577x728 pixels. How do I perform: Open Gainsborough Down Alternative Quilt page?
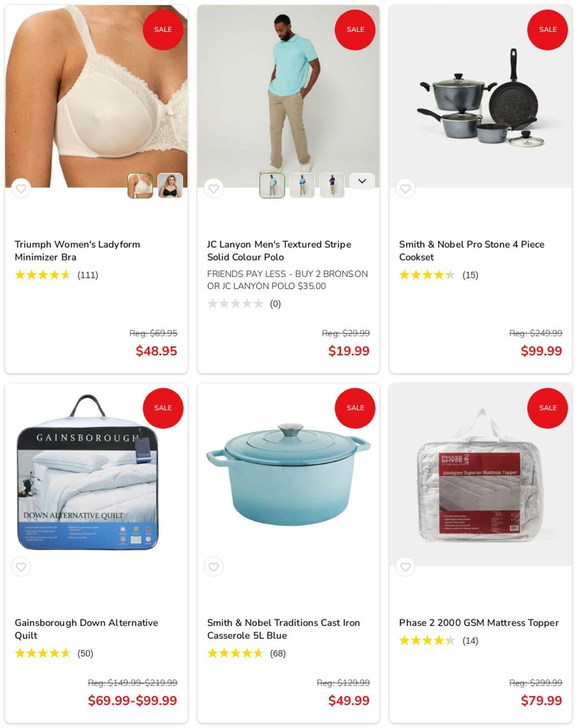pyautogui.click(x=86, y=629)
